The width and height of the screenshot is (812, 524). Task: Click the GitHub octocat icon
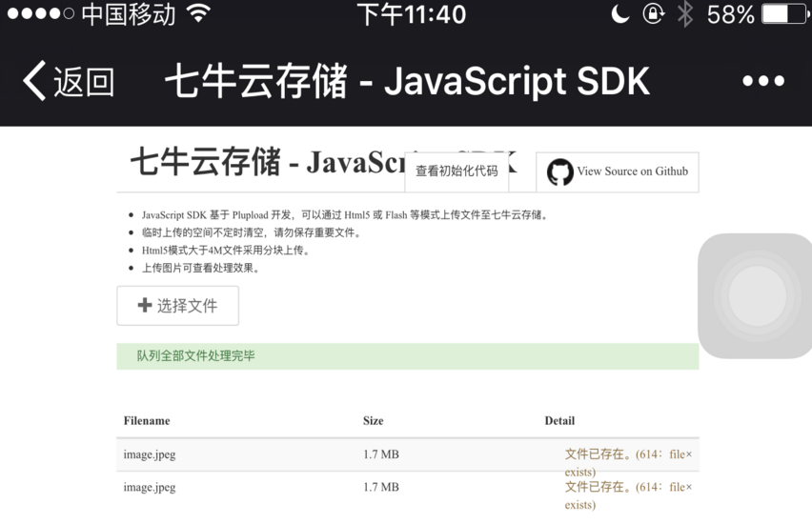point(559,172)
